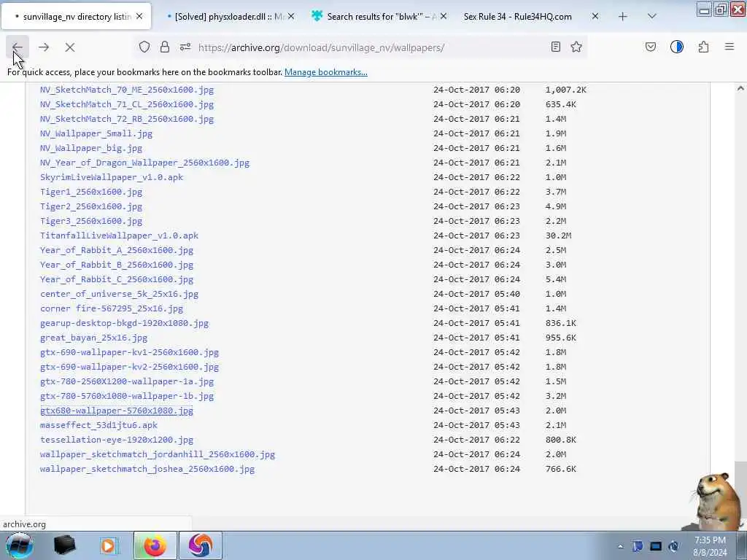Download masseffect_53d1jtu6.apk
This screenshot has height=560, width=747.
click(98, 425)
